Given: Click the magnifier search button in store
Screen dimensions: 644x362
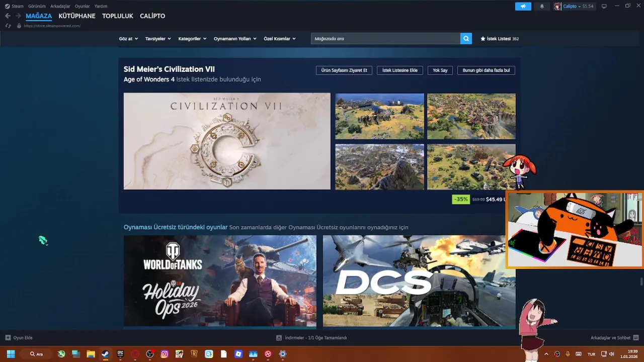Looking at the screenshot, I should (466, 38).
